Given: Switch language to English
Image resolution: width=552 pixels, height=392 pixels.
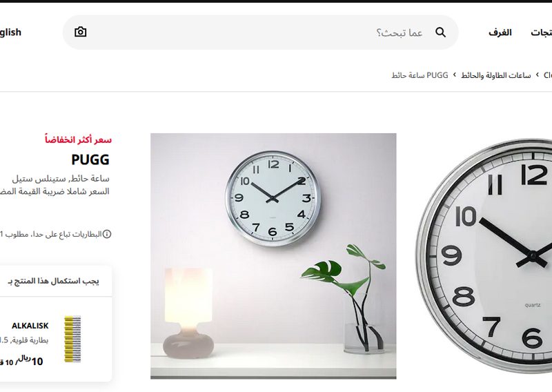Looking at the screenshot, I should tap(10, 32).
